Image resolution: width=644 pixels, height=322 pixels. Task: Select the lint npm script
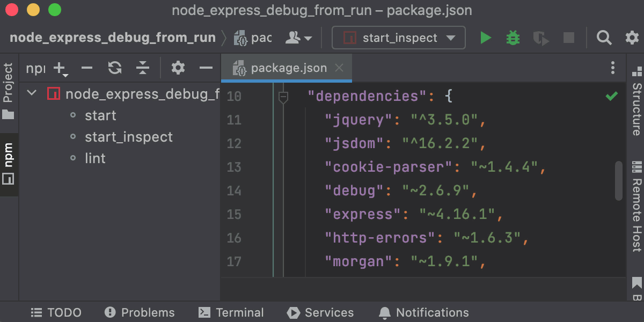(96, 158)
